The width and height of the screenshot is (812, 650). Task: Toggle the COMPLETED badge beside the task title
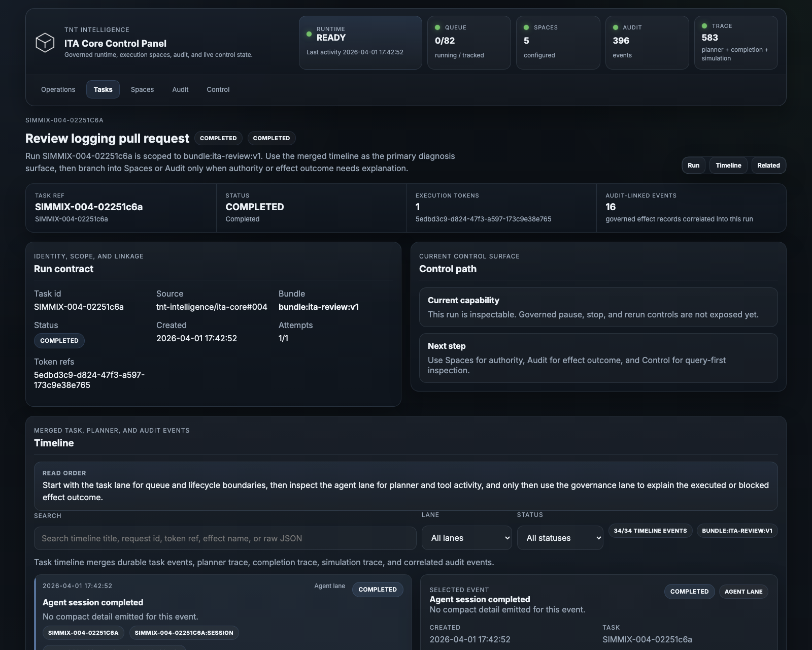click(x=218, y=138)
